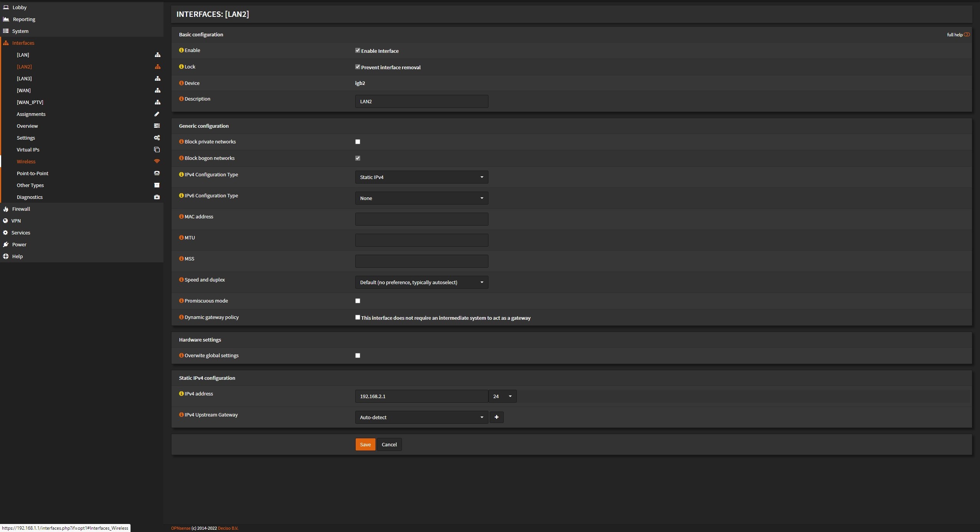980x532 pixels.
Task: Click the Virtual IPs clone icon
Action: pyautogui.click(x=157, y=150)
